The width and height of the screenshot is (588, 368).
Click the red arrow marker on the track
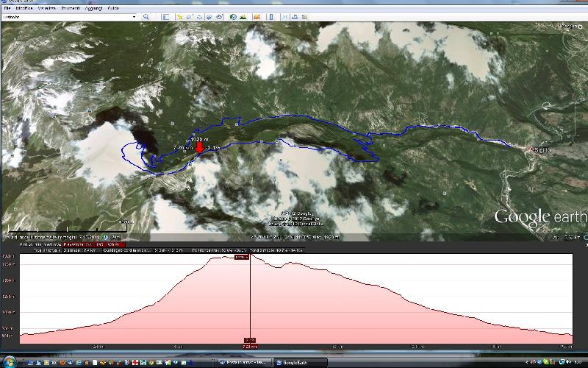pyautogui.click(x=199, y=148)
